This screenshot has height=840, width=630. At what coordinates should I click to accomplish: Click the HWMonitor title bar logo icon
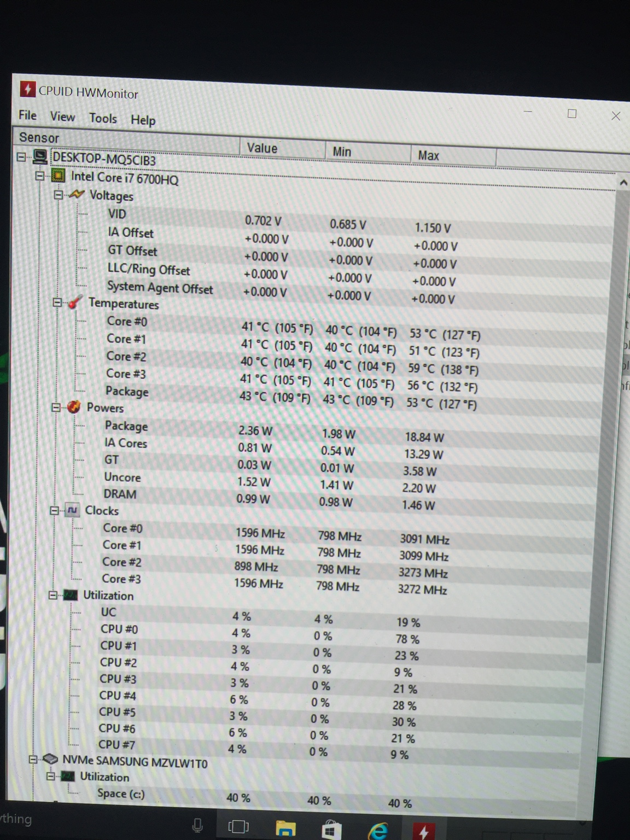[x=27, y=89]
